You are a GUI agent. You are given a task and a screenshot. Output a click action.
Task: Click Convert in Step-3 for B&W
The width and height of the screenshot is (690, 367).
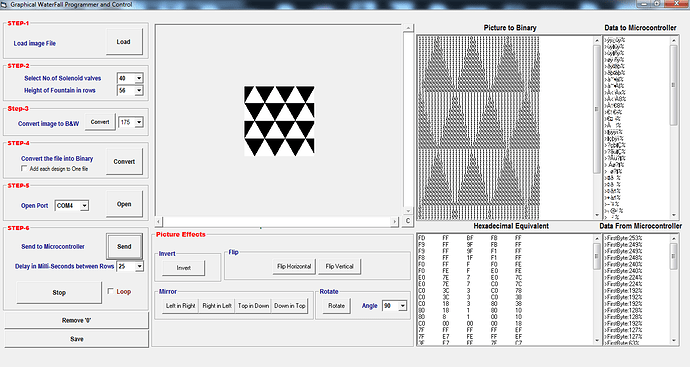[x=100, y=122]
